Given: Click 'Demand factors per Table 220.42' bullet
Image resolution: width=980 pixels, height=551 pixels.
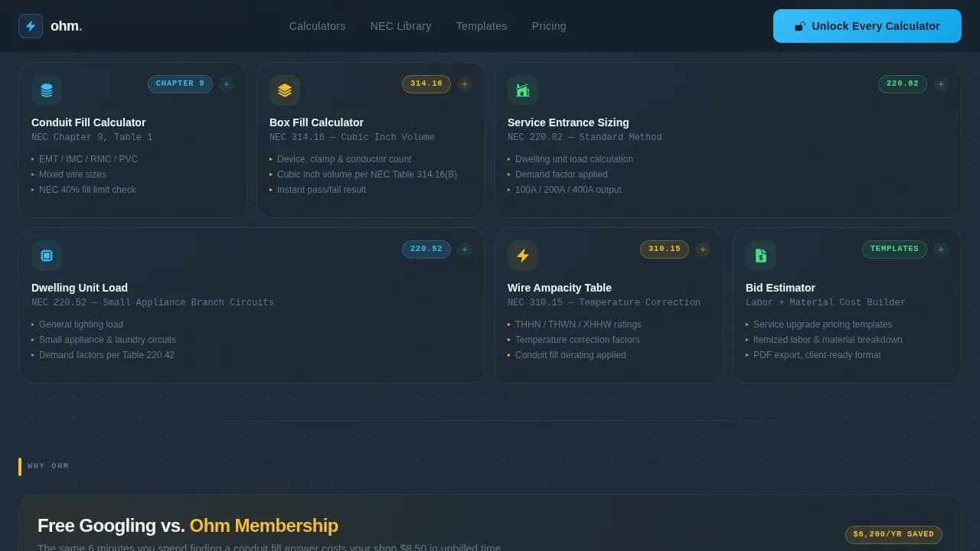Looking at the screenshot, I should tap(106, 355).
